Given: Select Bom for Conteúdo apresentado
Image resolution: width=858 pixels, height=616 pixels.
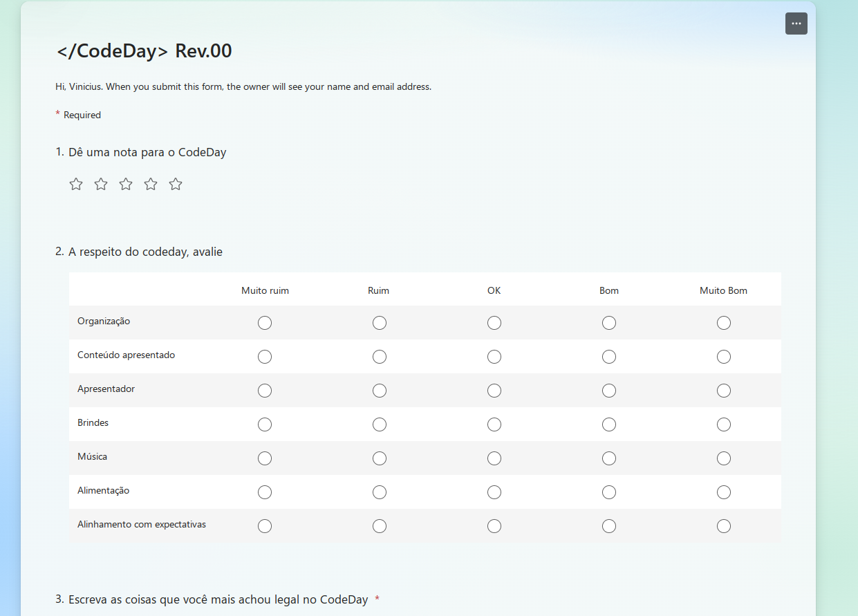Looking at the screenshot, I should (609, 357).
